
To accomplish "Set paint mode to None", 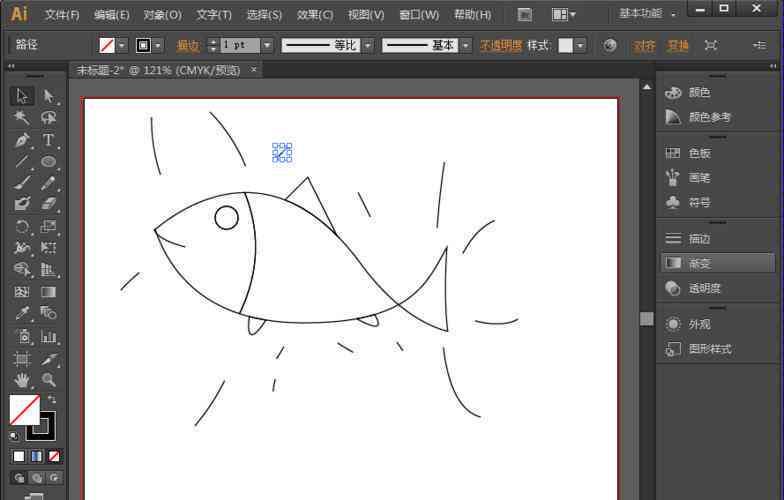I will click(x=54, y=456).
